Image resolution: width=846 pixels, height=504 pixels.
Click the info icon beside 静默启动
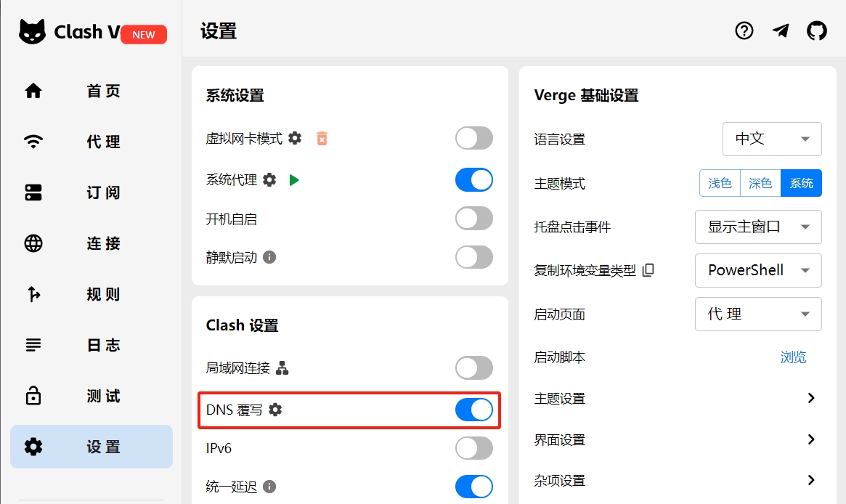(269, 258)
